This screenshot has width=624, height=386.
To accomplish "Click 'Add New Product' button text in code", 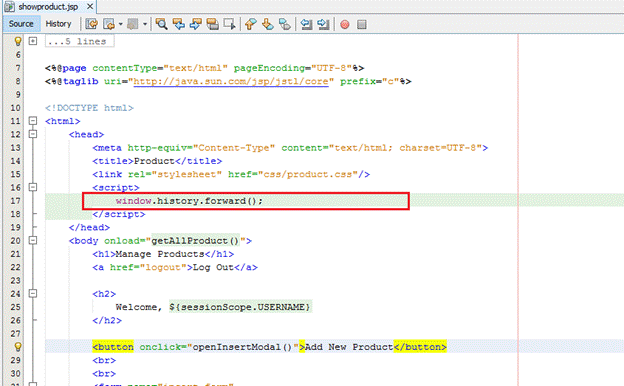I will 349,347.
